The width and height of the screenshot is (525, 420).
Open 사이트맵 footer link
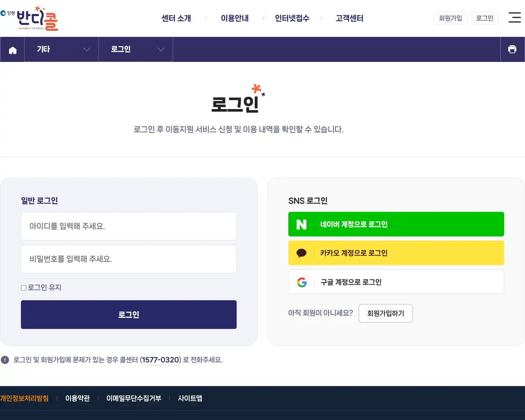[190, 398]
